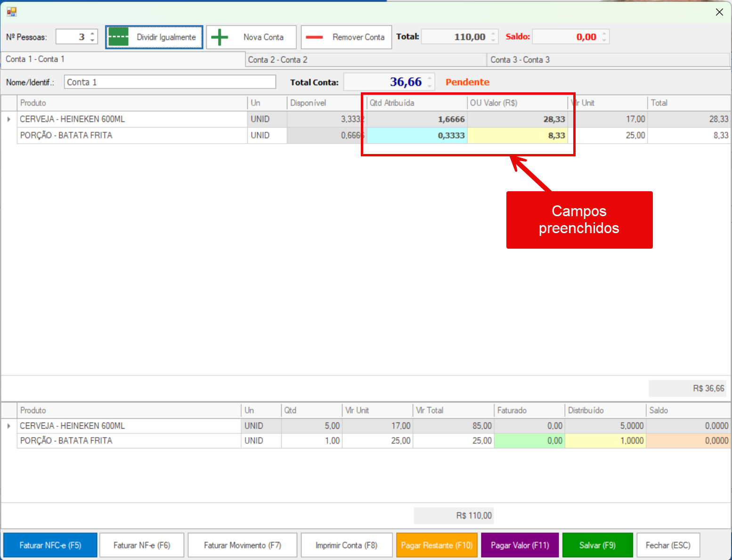Click the red minus Remover Conta icon

tap(314, 37)
